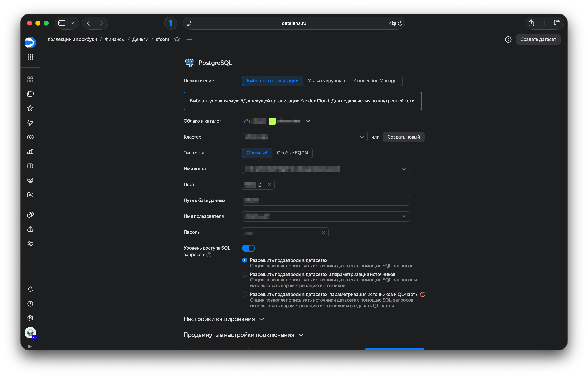Choose the Обычный host type
The height and width of the screenshot is (377, 588).
[257, 153]
